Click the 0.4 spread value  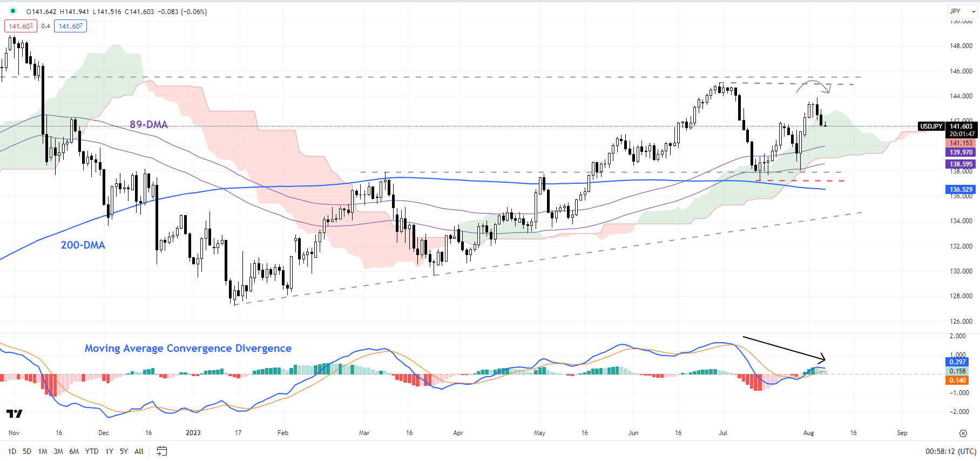pos(45,26)
